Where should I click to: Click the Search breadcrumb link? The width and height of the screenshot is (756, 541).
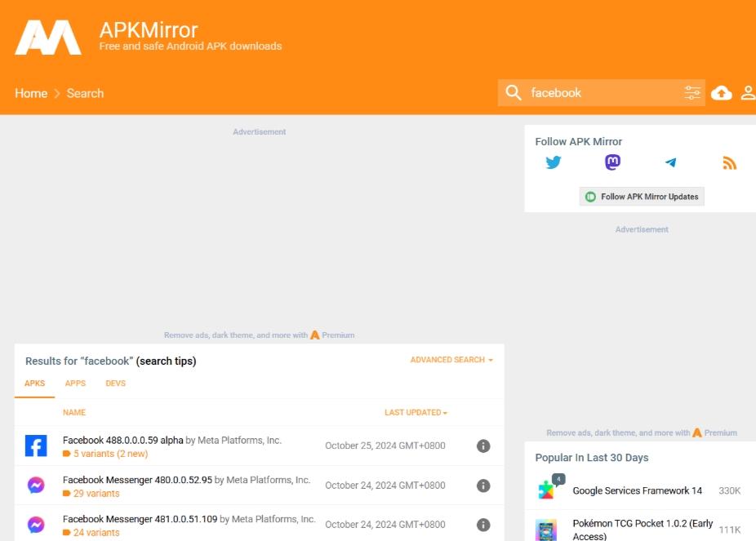(x=86, y=94)
